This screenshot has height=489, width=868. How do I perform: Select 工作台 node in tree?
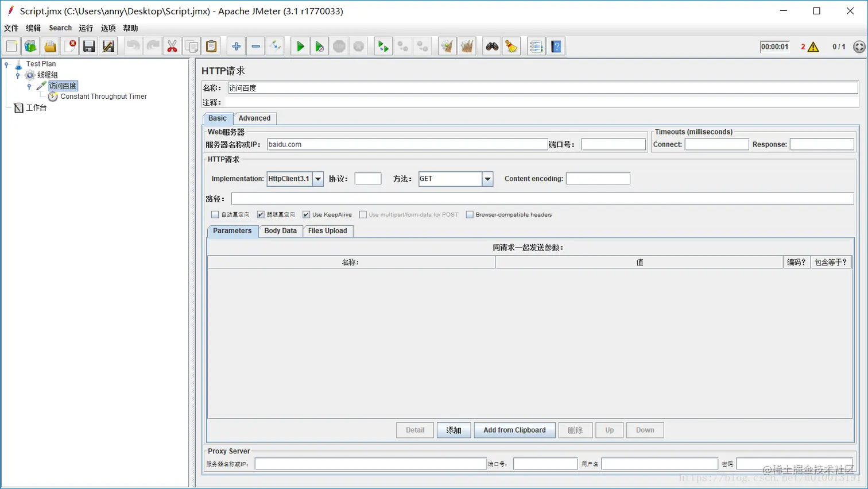point(36,107)
